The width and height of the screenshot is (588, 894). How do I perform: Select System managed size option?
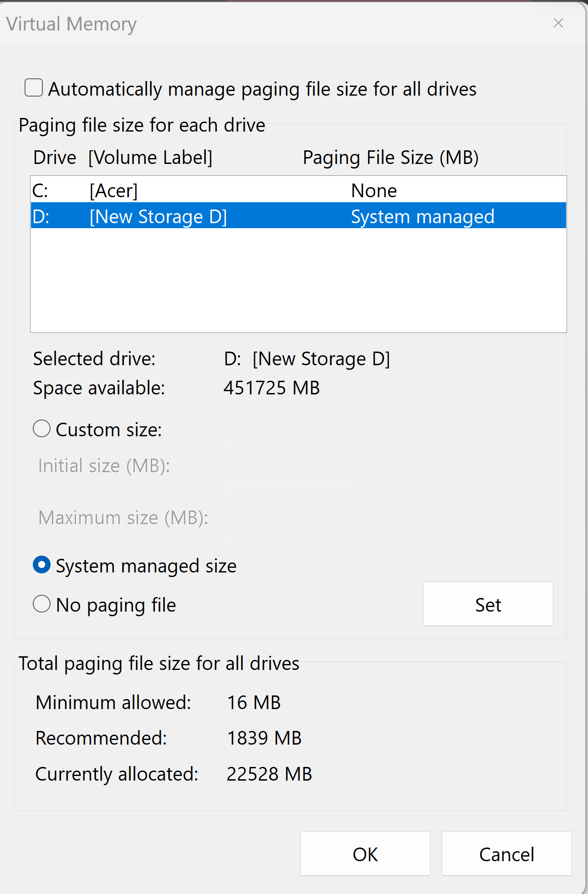coord(42,565)
